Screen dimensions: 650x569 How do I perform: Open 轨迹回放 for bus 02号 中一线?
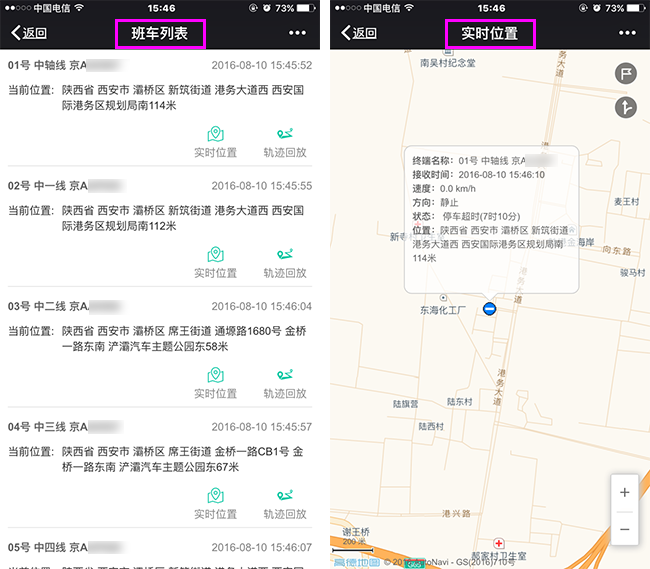(x=285, y=263)
